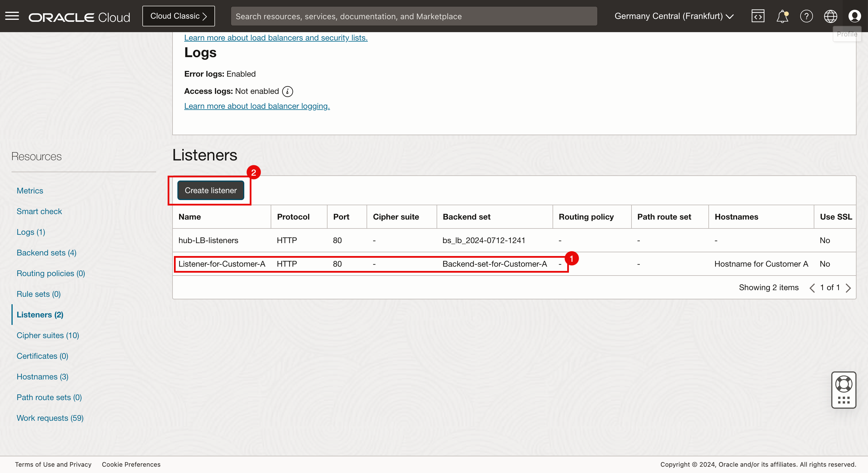
Task: Open the user profile menu
Action: [855, 16]
